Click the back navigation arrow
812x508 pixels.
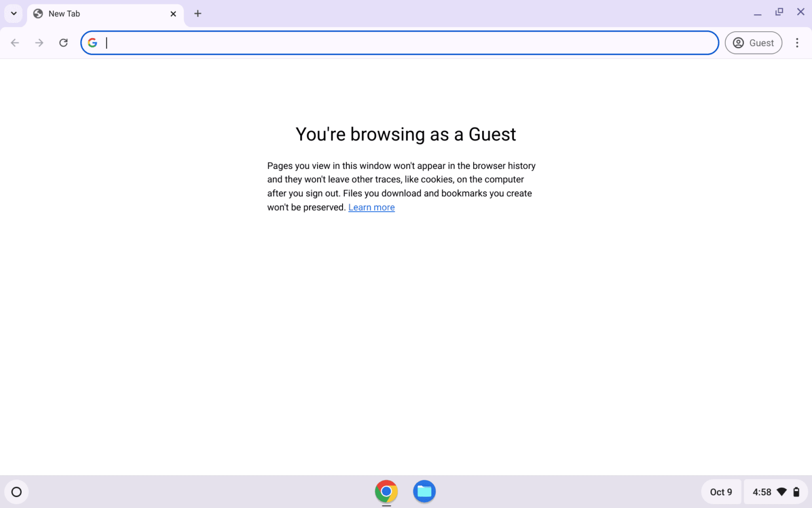point(15,43)
